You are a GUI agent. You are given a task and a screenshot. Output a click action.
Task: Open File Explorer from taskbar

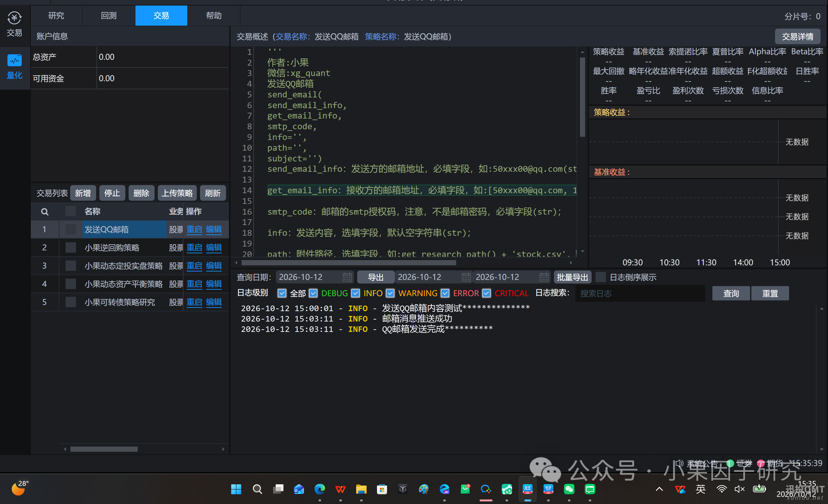361,489
